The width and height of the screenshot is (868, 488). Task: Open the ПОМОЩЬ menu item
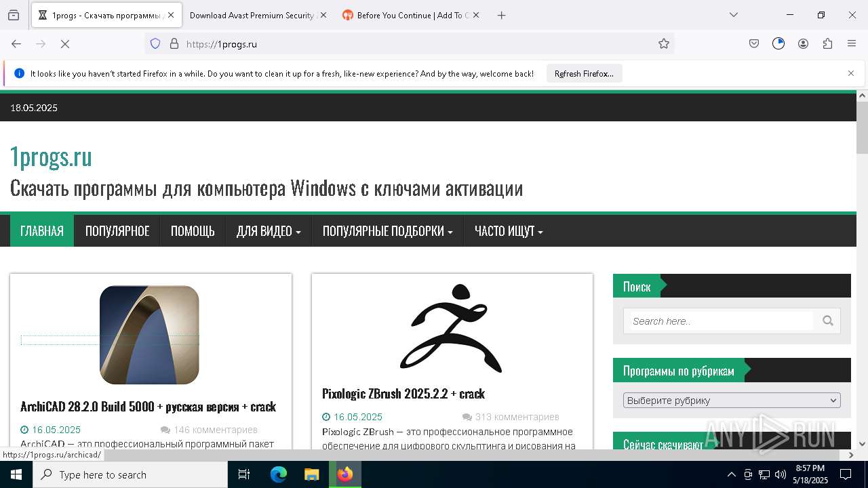pos(193,231)
